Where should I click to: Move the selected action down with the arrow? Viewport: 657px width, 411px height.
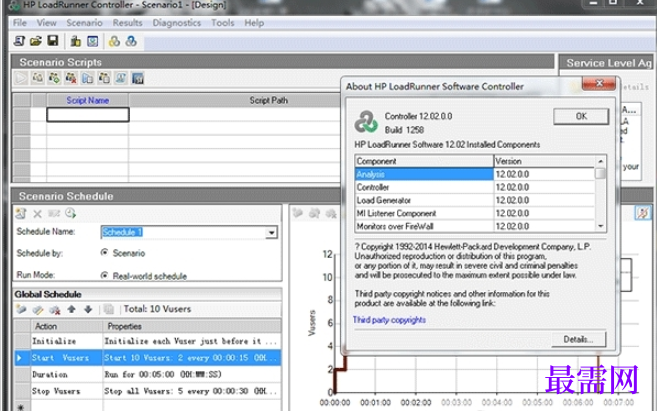(x=88, y=309)
